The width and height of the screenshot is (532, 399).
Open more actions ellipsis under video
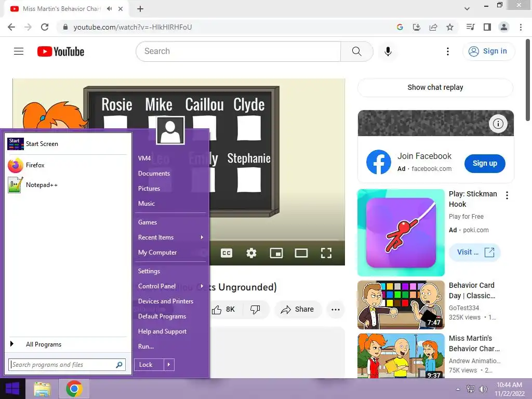[336, 310]
